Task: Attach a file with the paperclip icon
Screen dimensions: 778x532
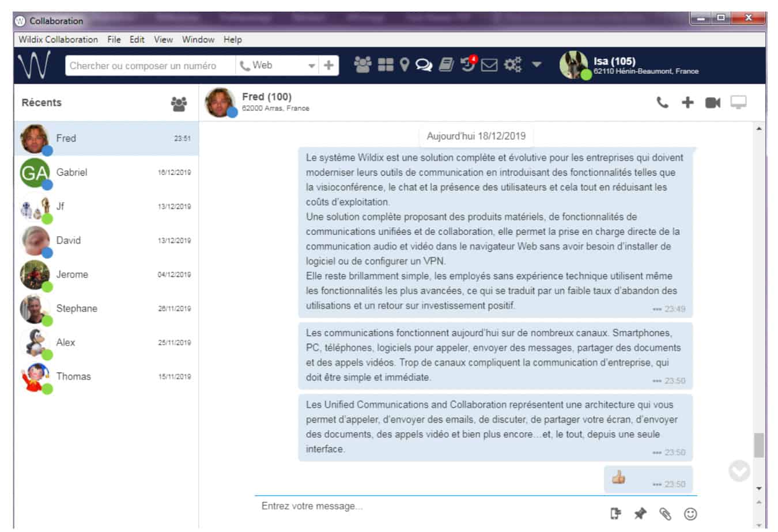Action: (665, 514)
